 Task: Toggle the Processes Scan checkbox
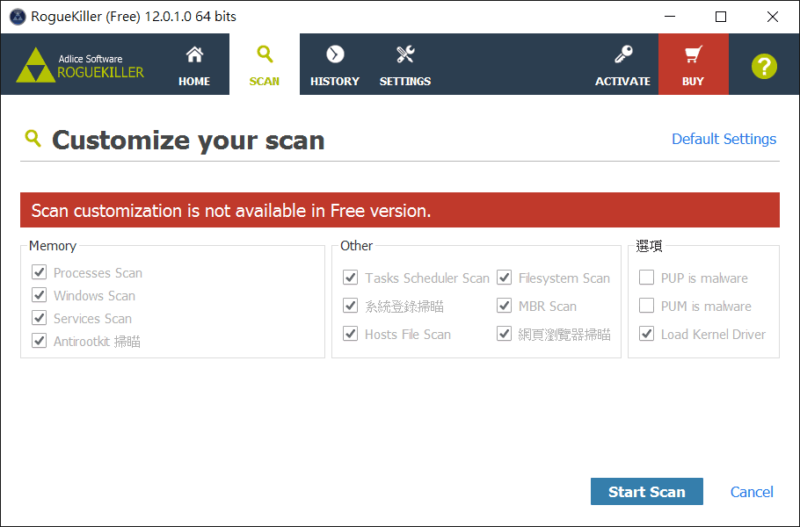tap(39, 272)
